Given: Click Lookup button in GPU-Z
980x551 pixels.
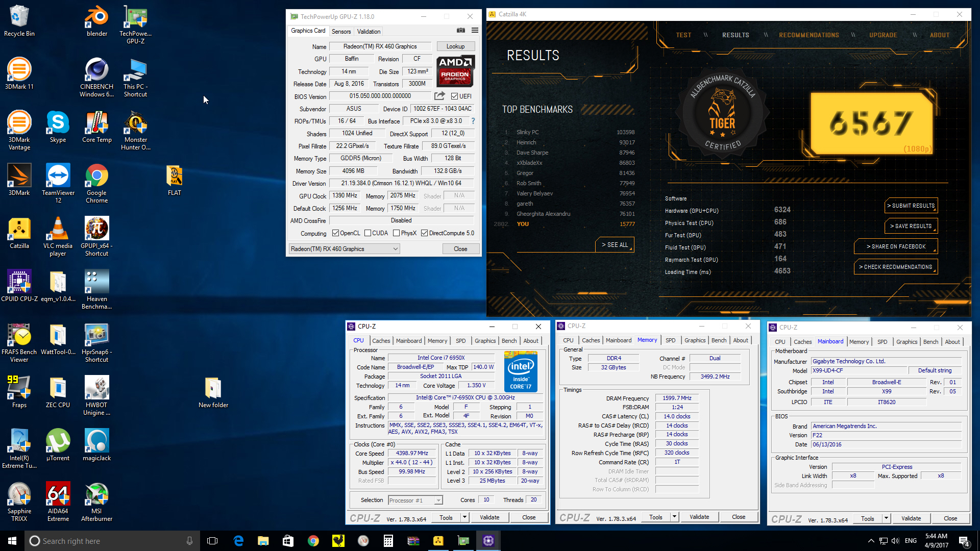Looking at the screenshot, I should coord(455,46).
